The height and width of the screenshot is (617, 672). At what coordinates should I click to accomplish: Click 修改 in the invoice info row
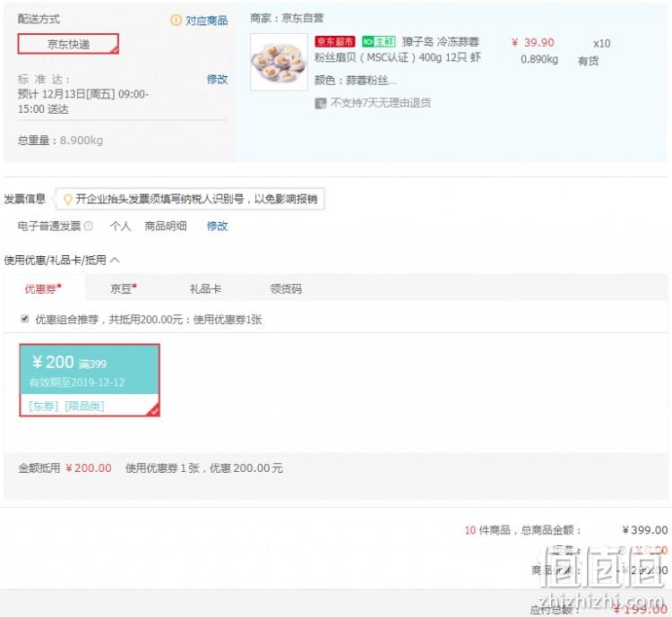(x=217, y=226)
